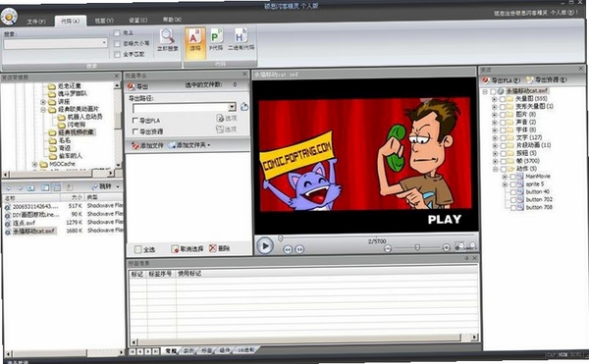Click PLAY text in the movie preview
The width and height of the screenshot is (589, 364).
tap(445, 220)
